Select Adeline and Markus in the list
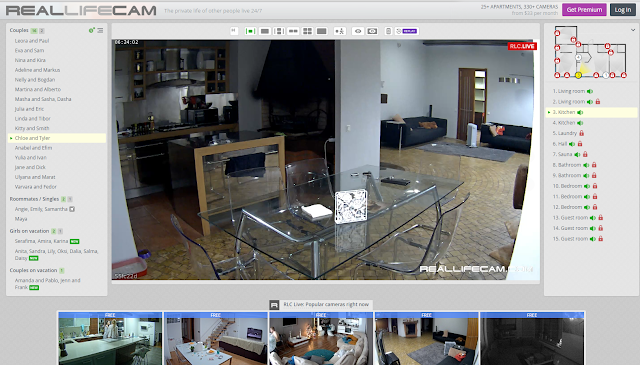This screenshot has width=640, height=365. click(37, 70)
